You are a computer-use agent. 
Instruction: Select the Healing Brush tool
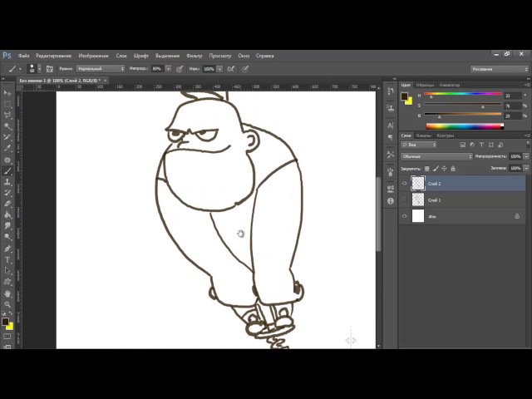click(x=7, y=160)
